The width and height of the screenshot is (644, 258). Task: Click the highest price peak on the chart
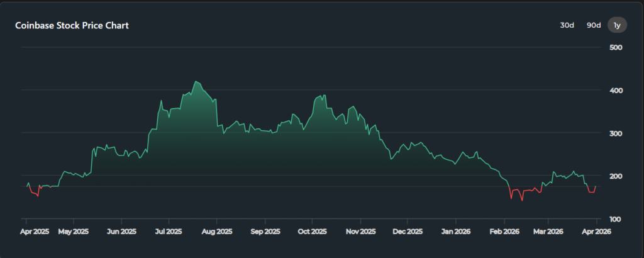[196, 82]
